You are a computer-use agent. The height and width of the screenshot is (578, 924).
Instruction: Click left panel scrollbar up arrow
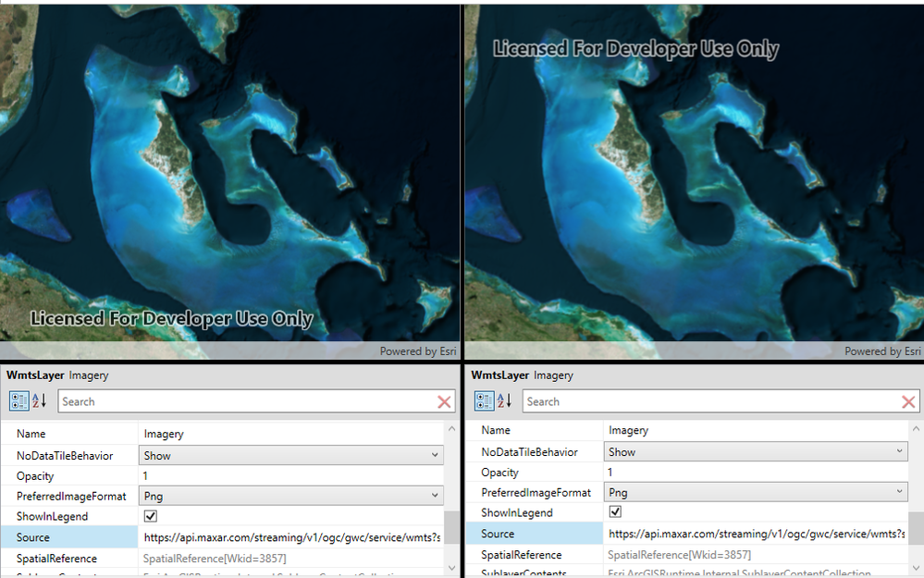tap(452, 429)
